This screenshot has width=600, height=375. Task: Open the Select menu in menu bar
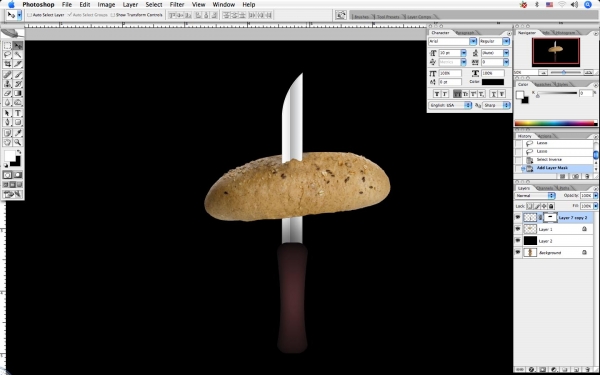[x=154, y=5]
